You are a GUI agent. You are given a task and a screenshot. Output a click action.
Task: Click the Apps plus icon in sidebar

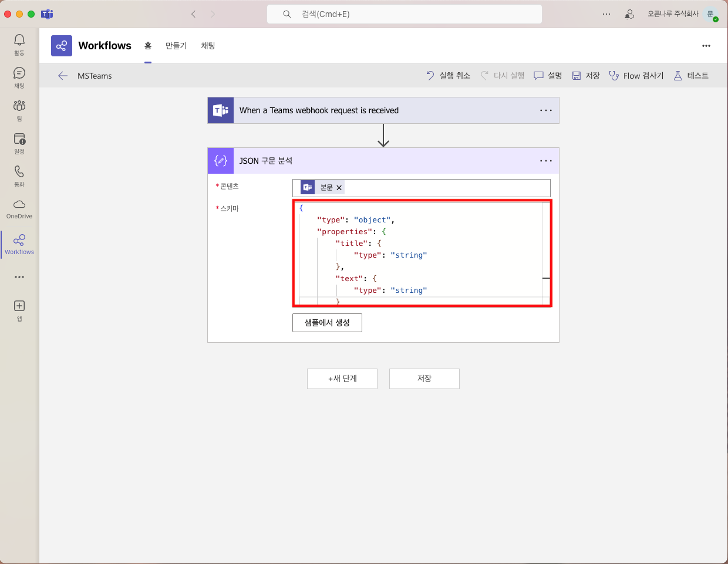[19, 306]
